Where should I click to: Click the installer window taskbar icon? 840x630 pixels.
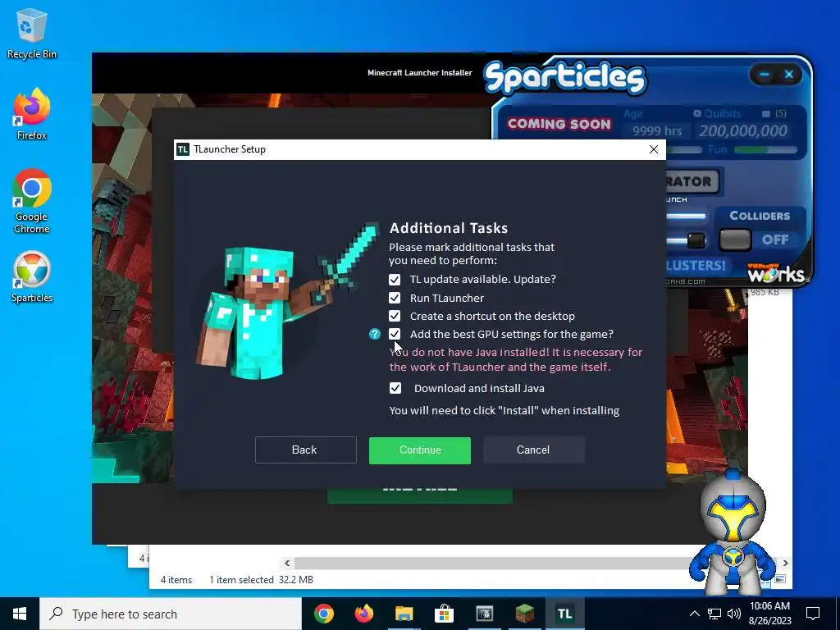pyautogui.click(x=484, y=614)
